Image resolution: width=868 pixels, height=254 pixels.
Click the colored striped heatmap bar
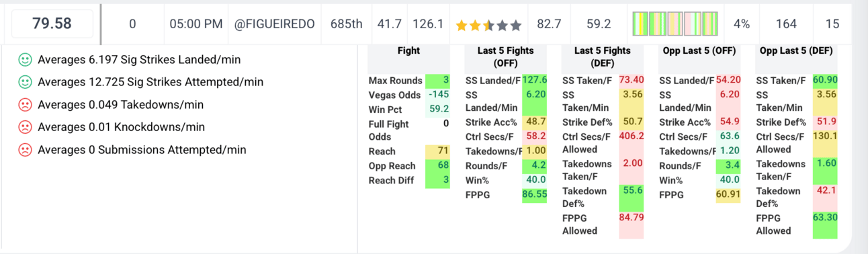[676, 24]
